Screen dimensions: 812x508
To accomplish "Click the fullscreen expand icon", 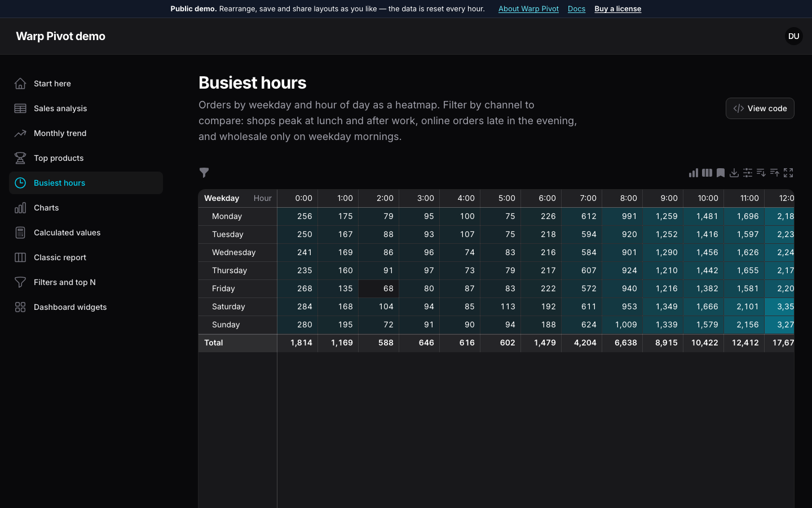I will pos(788,173).
